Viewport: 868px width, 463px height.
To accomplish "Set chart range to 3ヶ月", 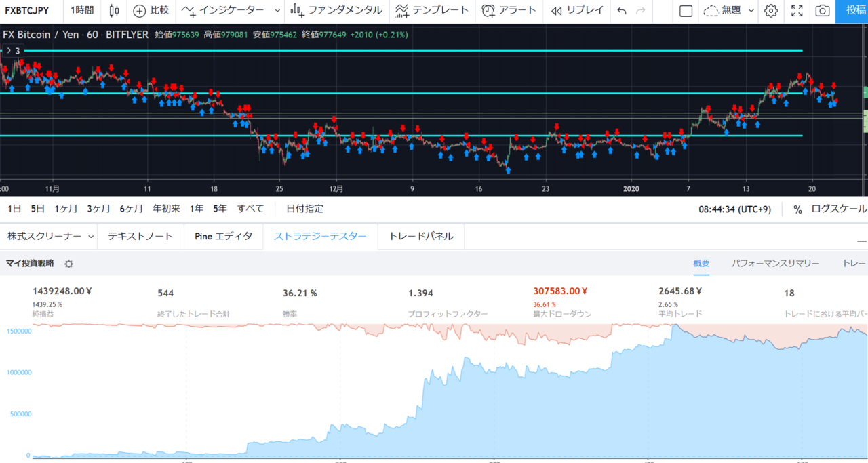I will pos(98,209).
